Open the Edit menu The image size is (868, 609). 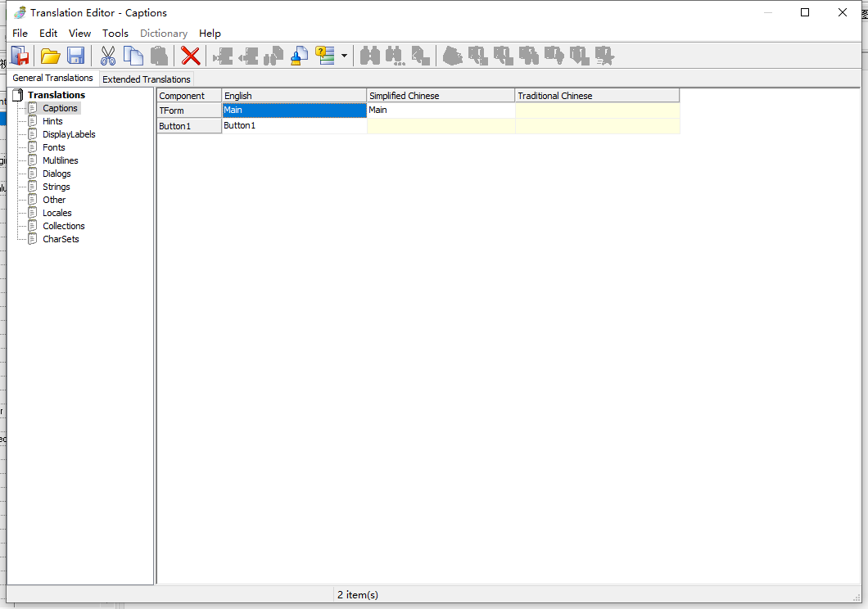click(48, 34)
